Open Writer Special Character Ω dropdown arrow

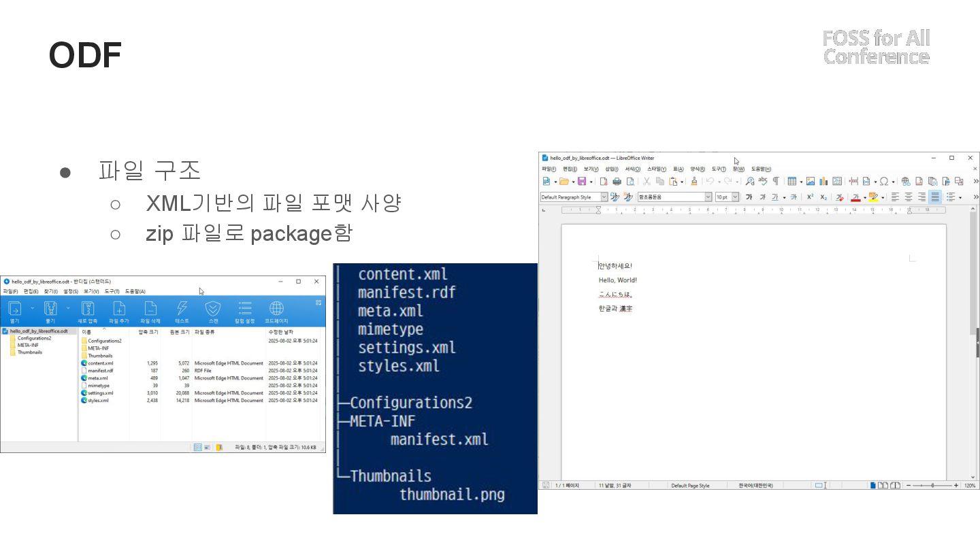click(x=894, y=182)
